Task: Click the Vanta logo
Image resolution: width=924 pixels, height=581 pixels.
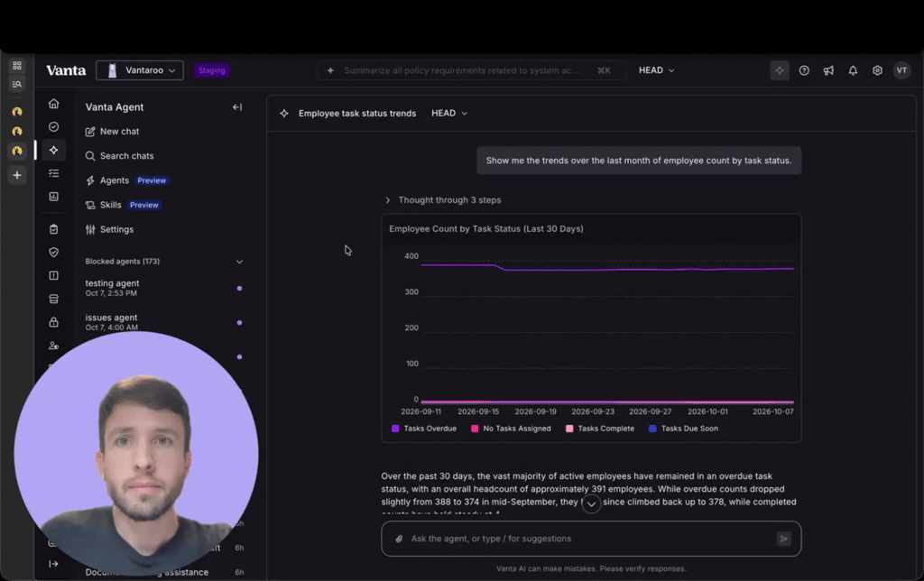Action: pos(66,70)
